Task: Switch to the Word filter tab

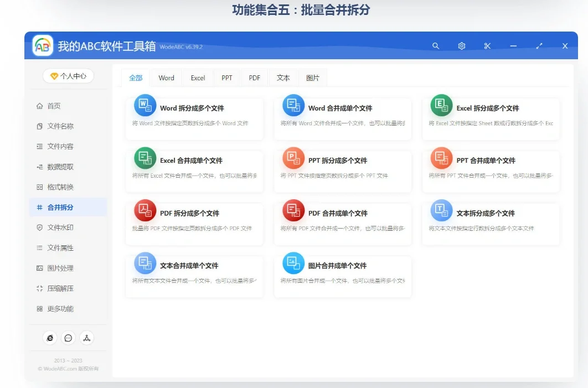Action: point(166,77)
